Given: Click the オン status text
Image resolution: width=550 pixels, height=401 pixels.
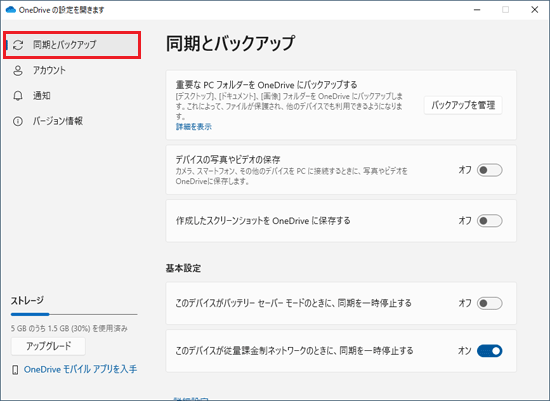Looking at the screenshot, I should pos(464,351).
